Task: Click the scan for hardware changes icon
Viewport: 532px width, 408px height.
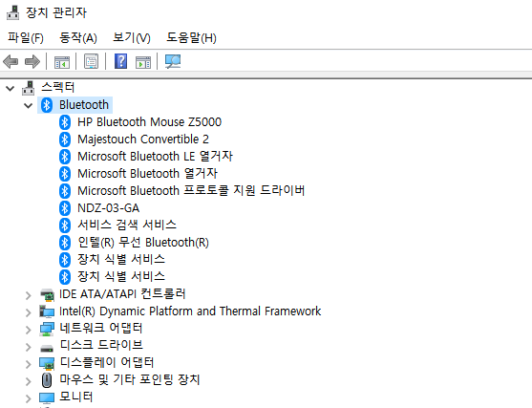Action: tap(173, 61)
